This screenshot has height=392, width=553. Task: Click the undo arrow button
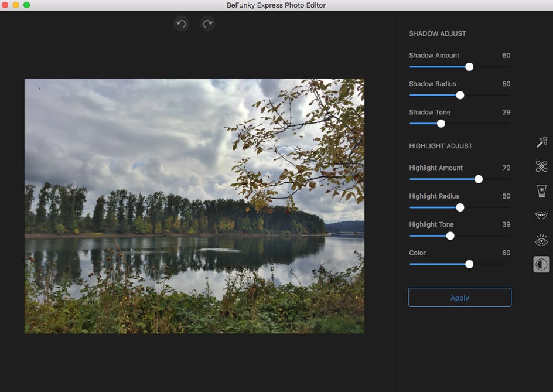tap(181, 23)
